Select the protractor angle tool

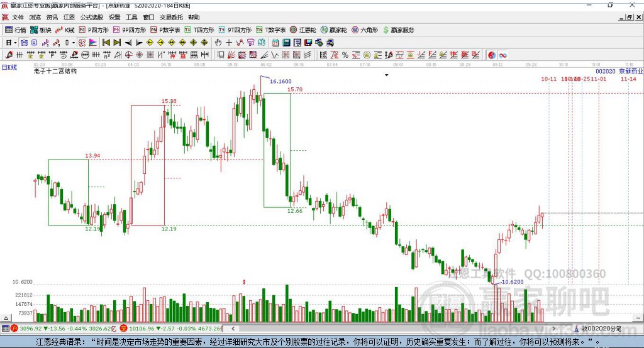118,55
